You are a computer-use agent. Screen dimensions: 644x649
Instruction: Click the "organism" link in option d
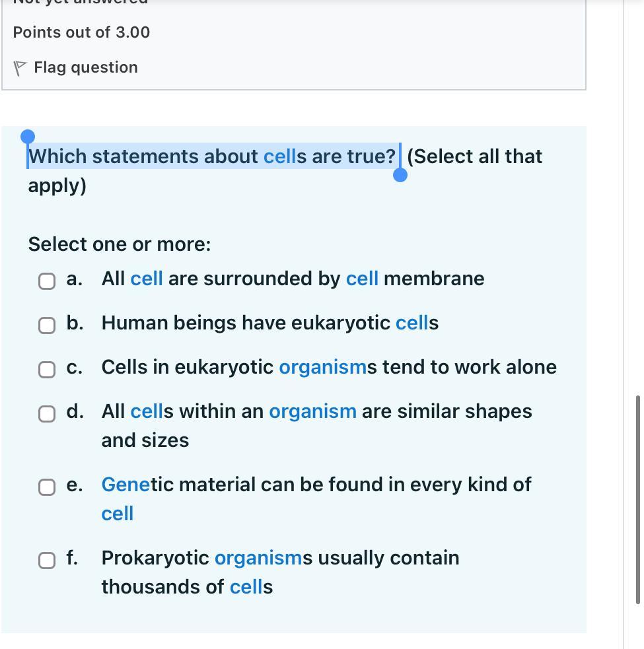312,411
